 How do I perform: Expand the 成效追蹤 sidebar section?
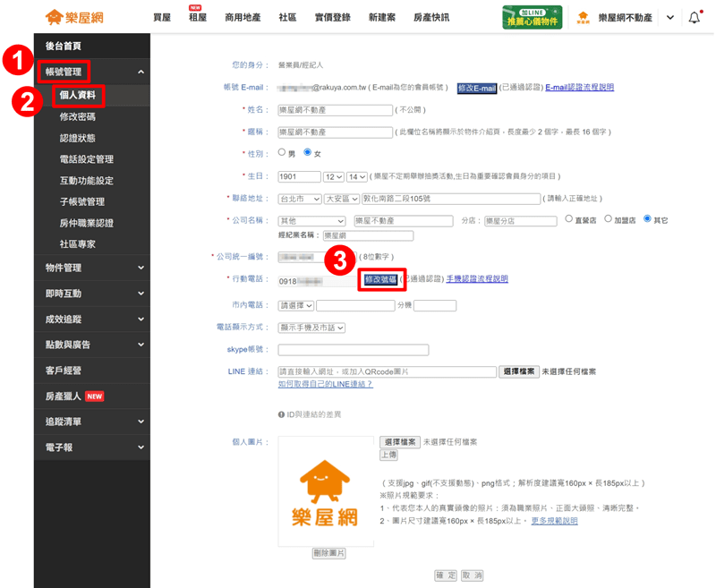click(x=141, y=320)
